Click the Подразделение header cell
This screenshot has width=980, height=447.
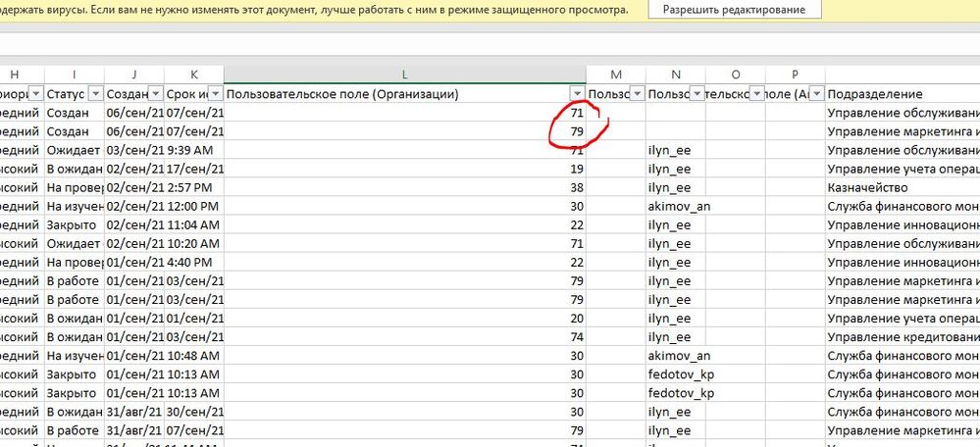pyautogui.click(x=903, y=94)
